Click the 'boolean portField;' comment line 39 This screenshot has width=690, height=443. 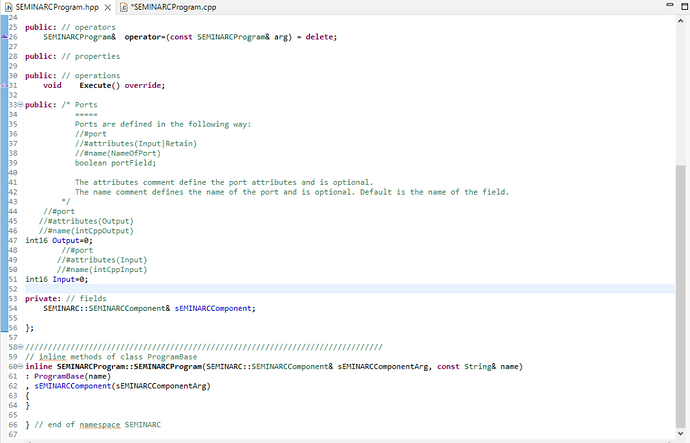(x=115, y=163)
